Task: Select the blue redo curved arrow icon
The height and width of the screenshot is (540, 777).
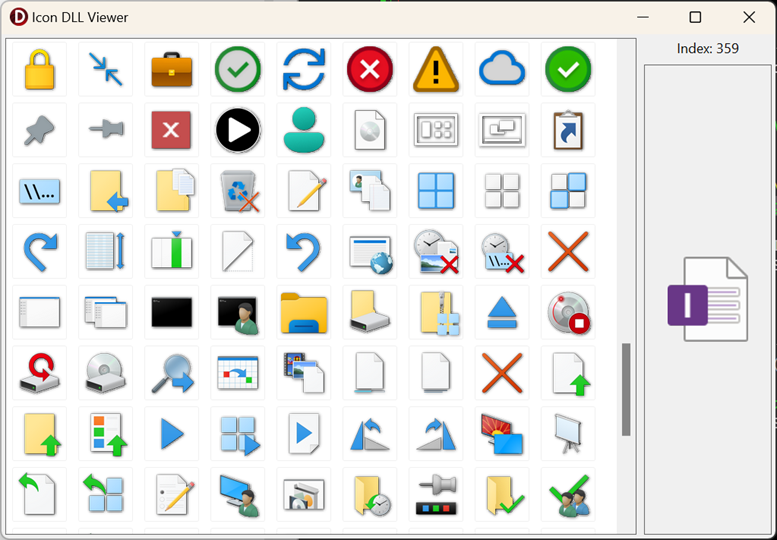Action: coord(40,252)
